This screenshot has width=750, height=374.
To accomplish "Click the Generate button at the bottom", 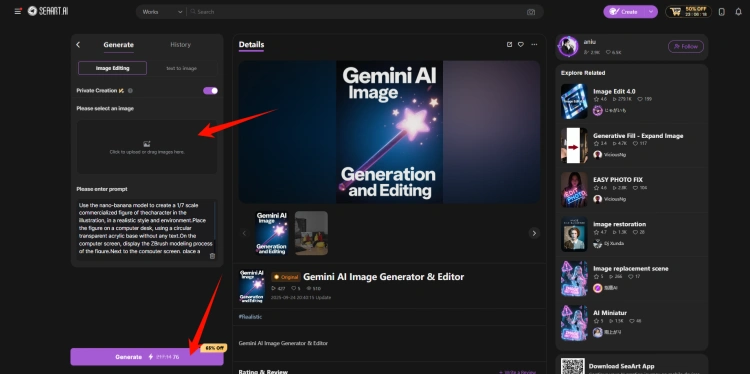I will pyautogui.click(x=147, y=357).
